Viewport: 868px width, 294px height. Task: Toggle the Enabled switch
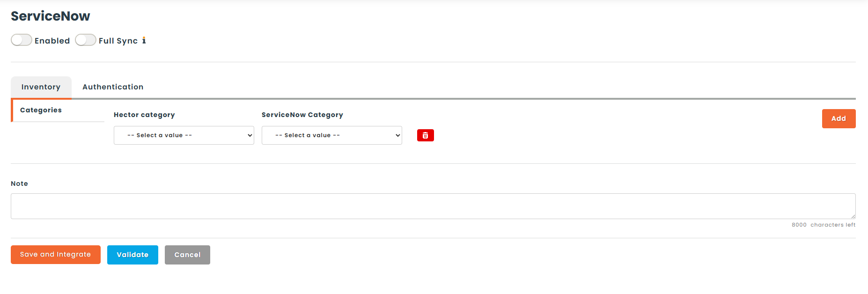tap(22, 40)
